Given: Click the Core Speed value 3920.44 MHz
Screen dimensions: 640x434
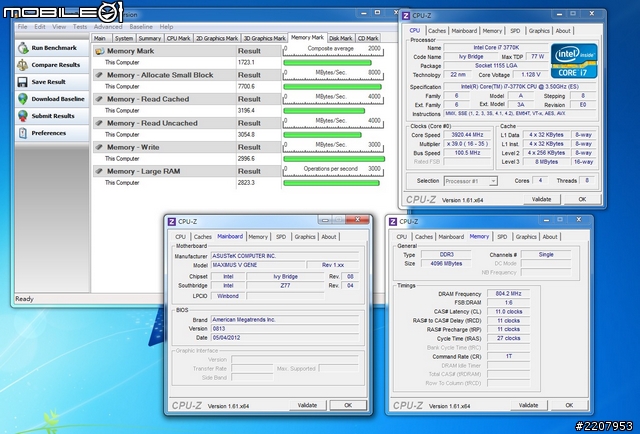Looking at the screenshot, I should (x=467, y=135).
